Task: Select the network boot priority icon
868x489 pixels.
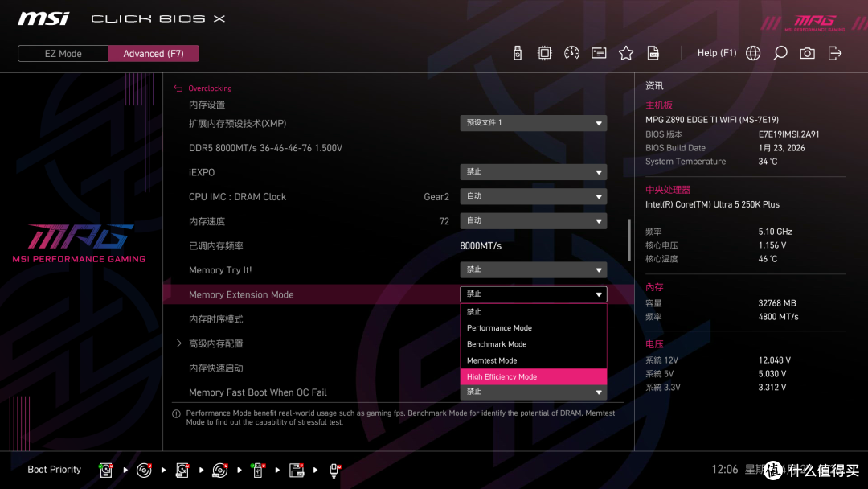Action: [x=334, y=470]
